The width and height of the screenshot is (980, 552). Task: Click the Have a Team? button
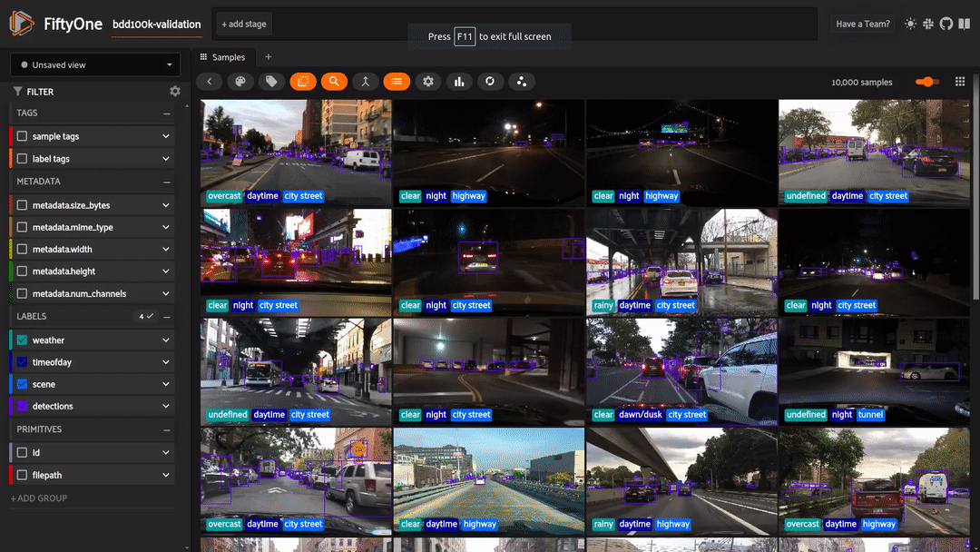tap(862, 25)
